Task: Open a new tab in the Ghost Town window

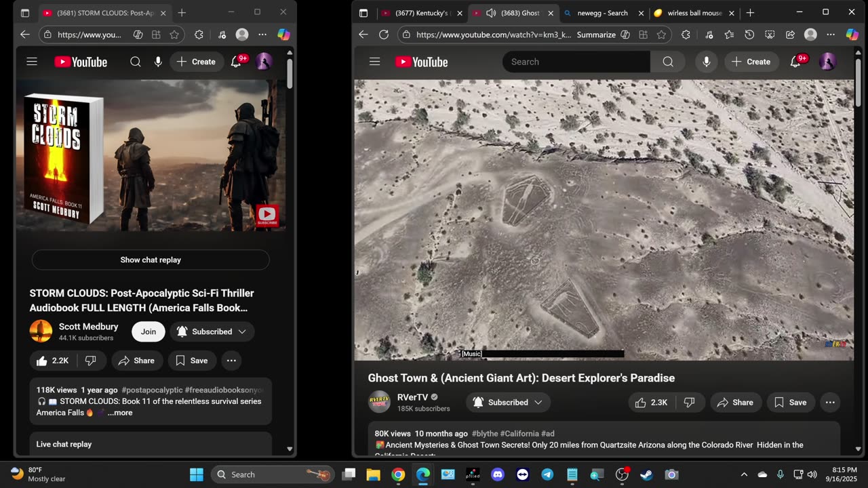Action: tap(750, 13)
